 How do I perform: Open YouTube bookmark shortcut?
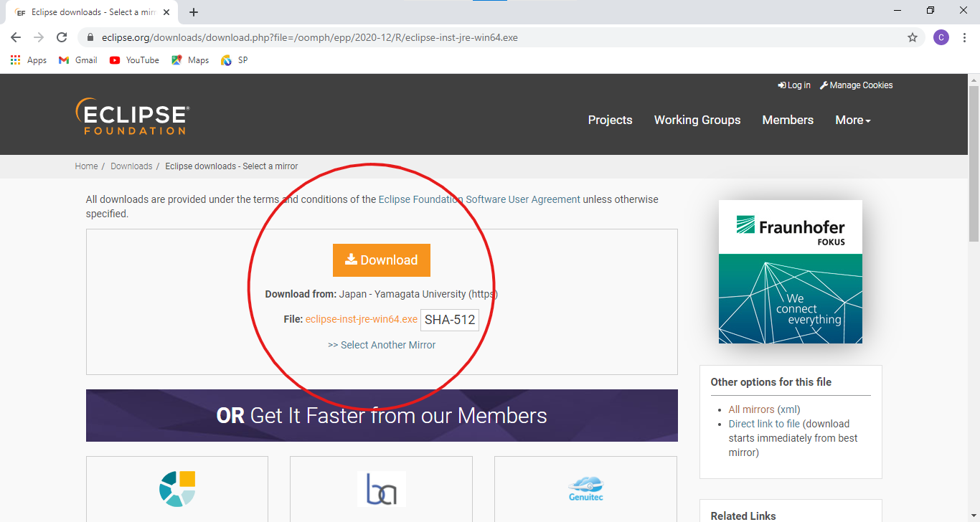point(134,60)
